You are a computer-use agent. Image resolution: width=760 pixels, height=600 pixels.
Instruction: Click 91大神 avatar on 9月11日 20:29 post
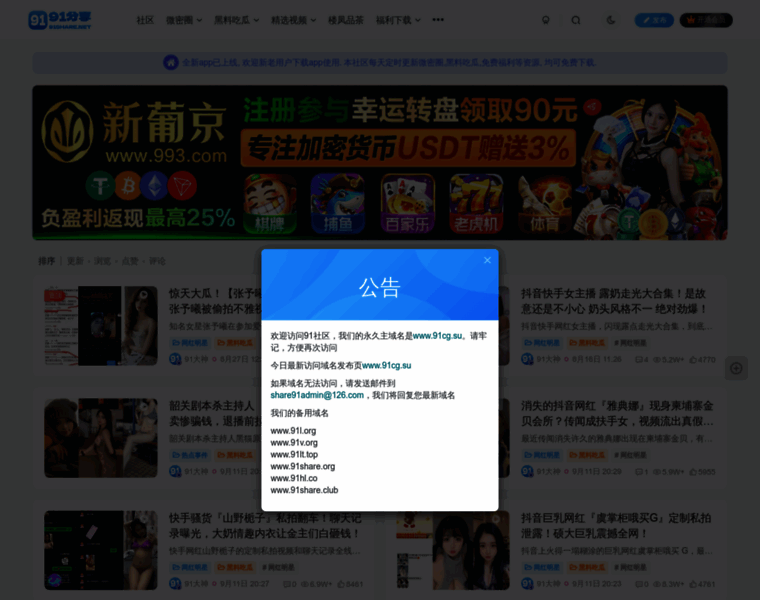pos(527,471)
